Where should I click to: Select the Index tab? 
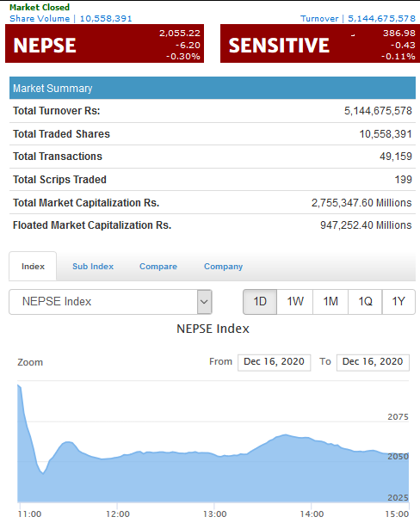pos(33,266)
